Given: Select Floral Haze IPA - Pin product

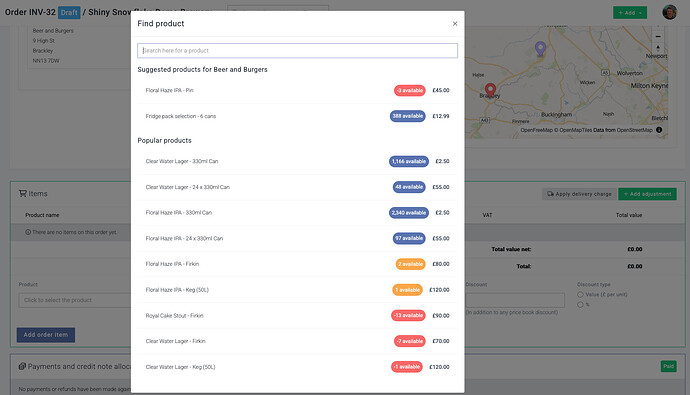Looking at the screenshot, I should 297,91.
